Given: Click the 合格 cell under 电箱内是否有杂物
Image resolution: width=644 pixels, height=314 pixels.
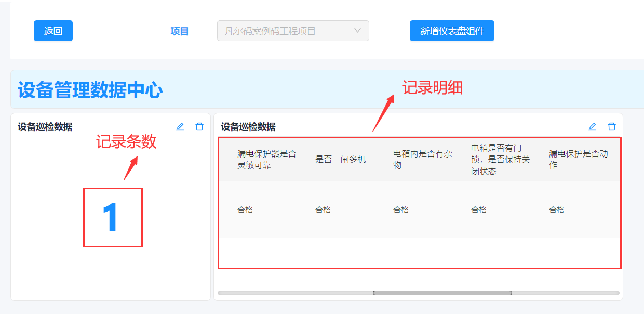Looking at the screenshot, I should tap(401, 210).
